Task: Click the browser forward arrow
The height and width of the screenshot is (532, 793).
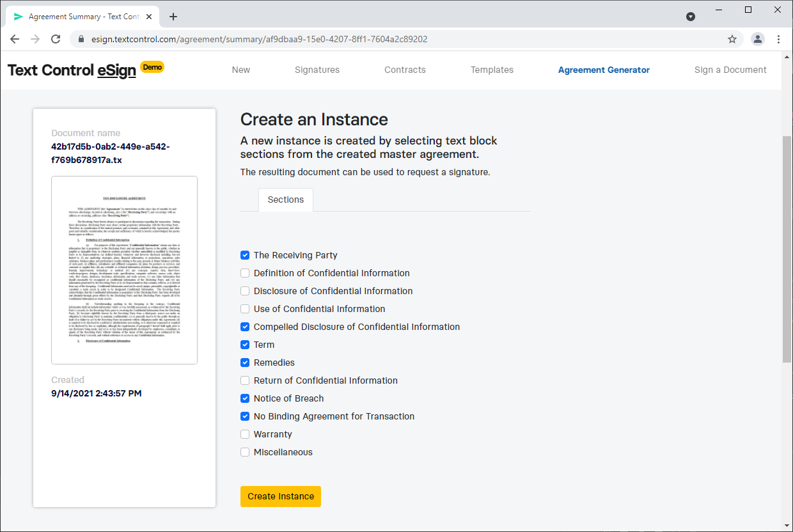Action: (x=35, y=39)
